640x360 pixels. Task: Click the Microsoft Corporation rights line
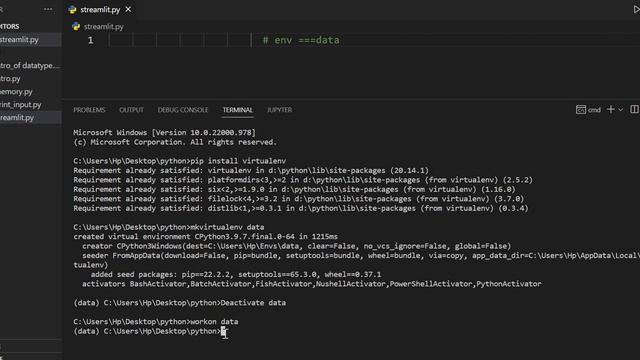(175, 142)
